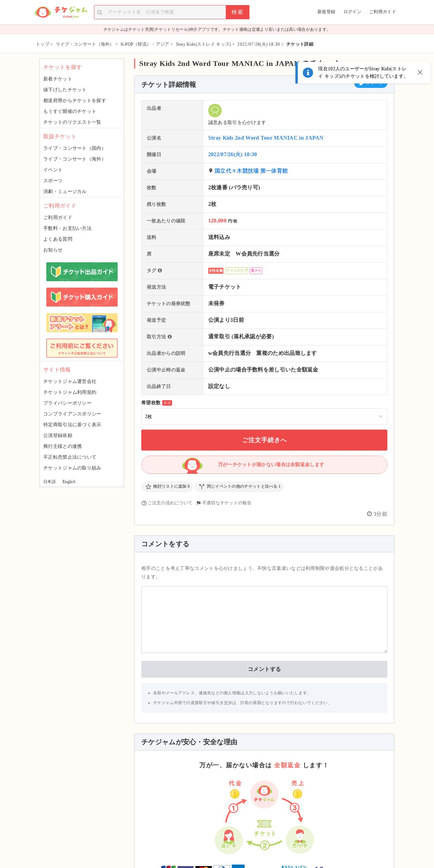Open お知らせ link

[53, 250]
